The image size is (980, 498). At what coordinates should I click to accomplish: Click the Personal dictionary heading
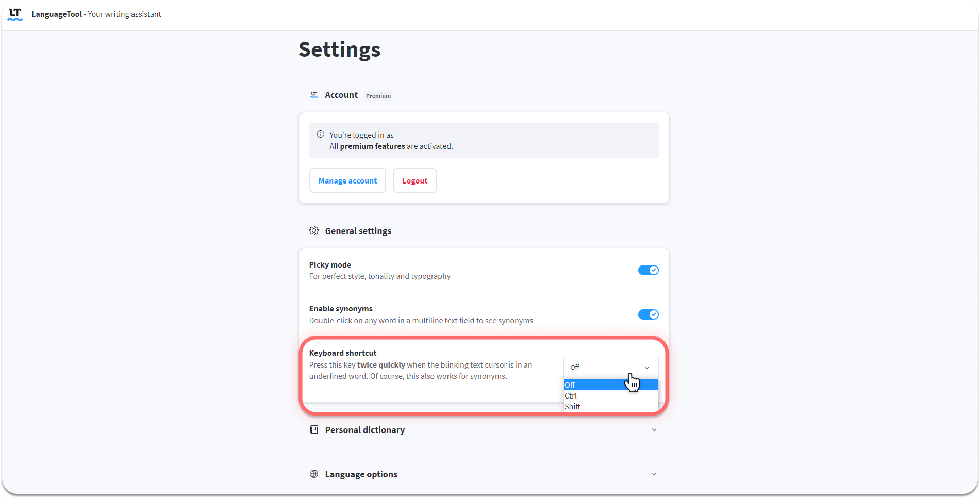(364, 430)
